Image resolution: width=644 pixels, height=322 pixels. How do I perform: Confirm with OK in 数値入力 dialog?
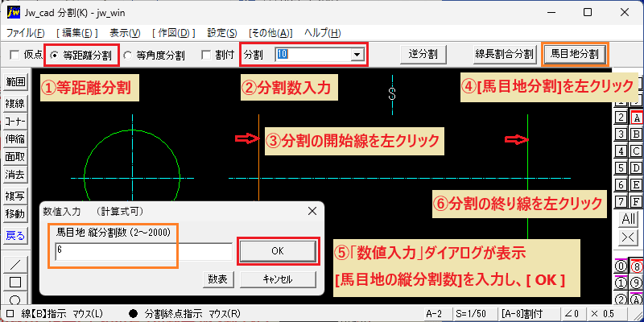(278, 251)
